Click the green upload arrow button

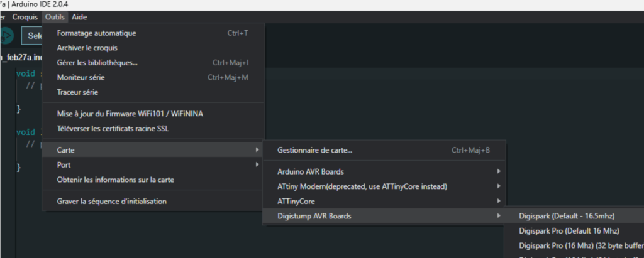pyautogui.click(x=5, y=36)
